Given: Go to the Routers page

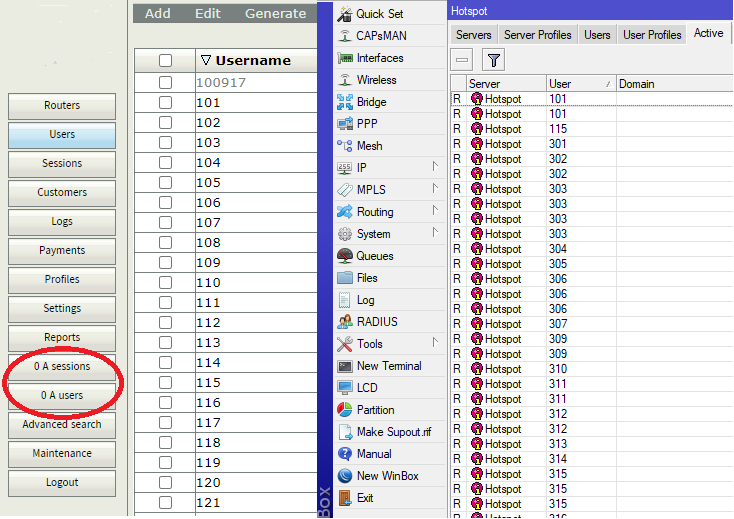Looking at the screenshot, I should coord(62,106).
